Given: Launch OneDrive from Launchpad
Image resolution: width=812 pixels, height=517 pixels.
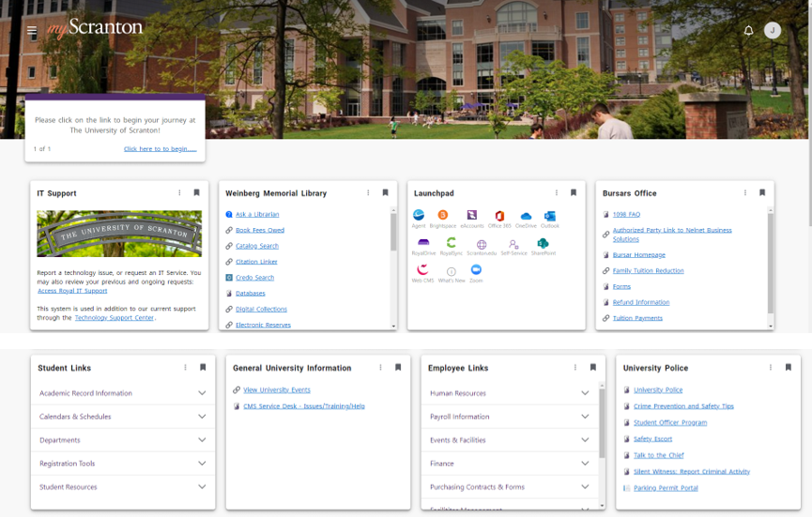Looking at the screenshot, I should point(526,219).
